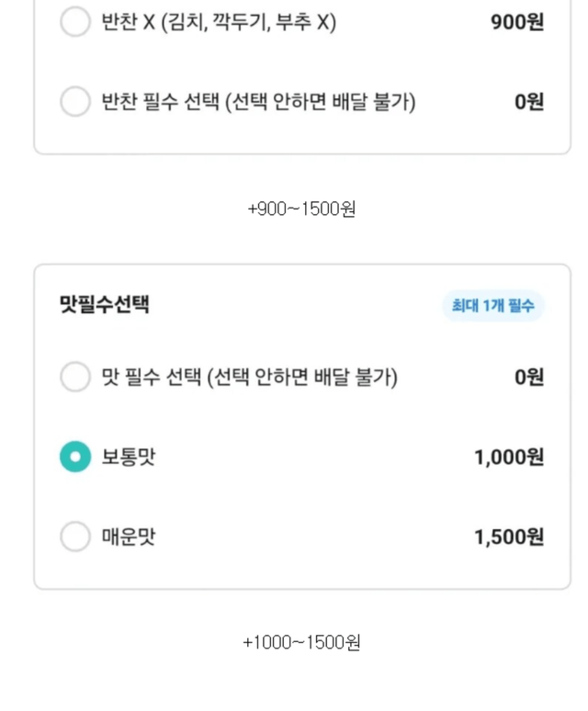Click the 매운맛 label text
The image size is (588, 711).
click(x=129, y=536)
